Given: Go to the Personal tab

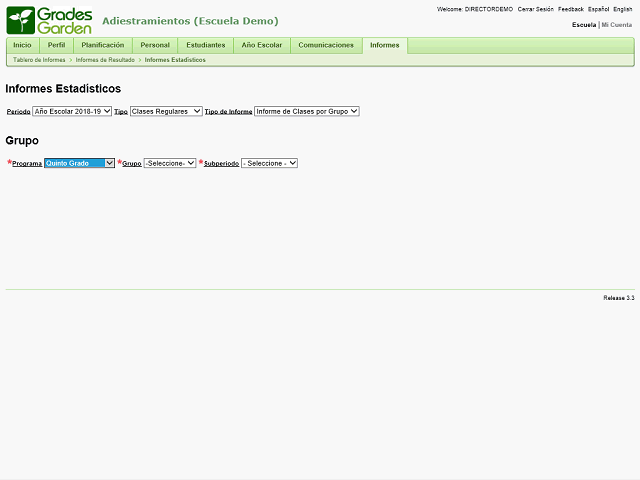Looking at the screenshot, I should [155, 45].
